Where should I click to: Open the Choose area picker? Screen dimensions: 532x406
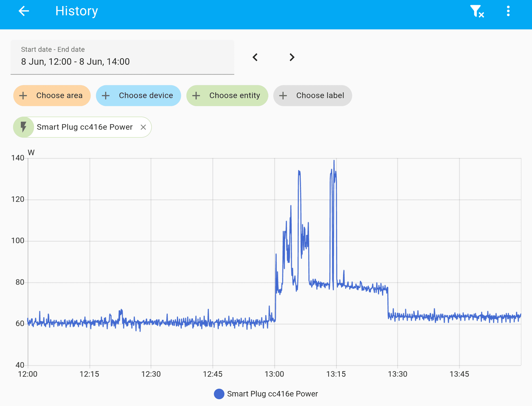(x=59, y=96)
